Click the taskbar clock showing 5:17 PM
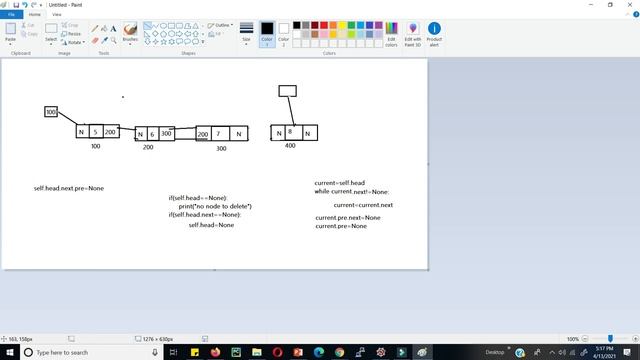The image size is (640, 360). pos(604,352)
